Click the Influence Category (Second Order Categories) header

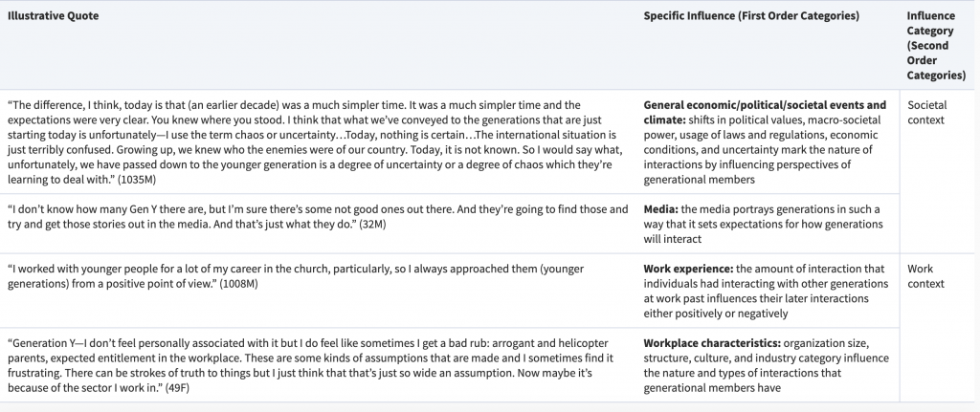tap(936, 46)
